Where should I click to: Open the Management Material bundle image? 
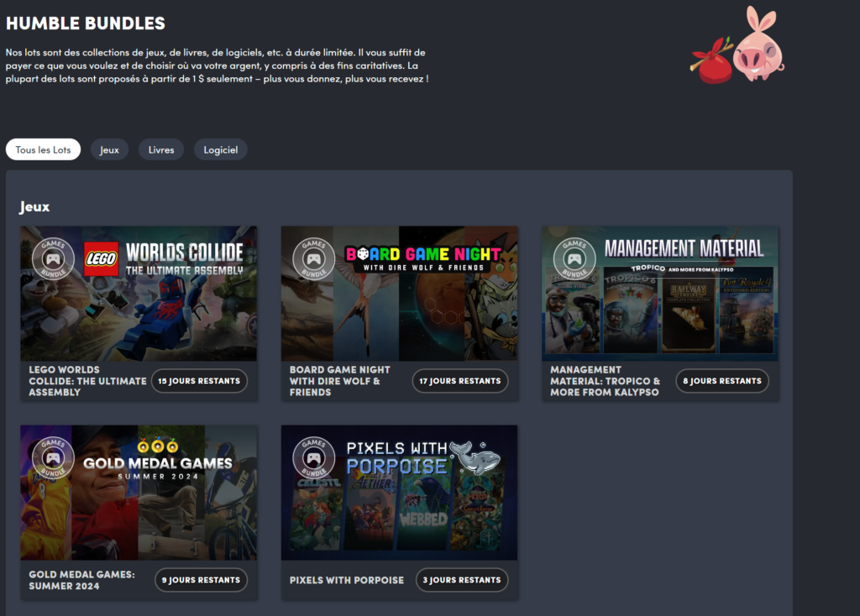click(x=660, y=294)
